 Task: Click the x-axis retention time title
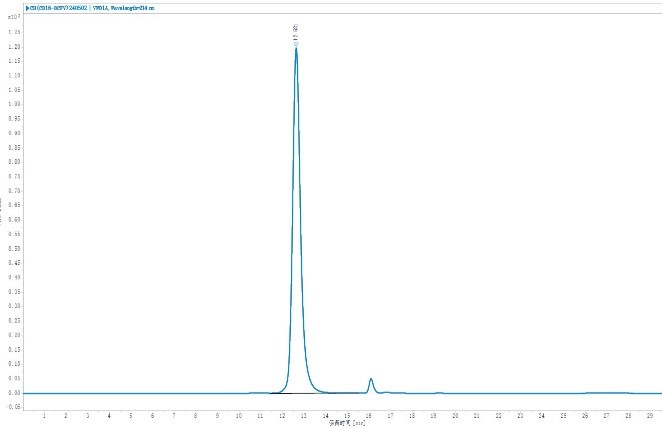point(341,423)
